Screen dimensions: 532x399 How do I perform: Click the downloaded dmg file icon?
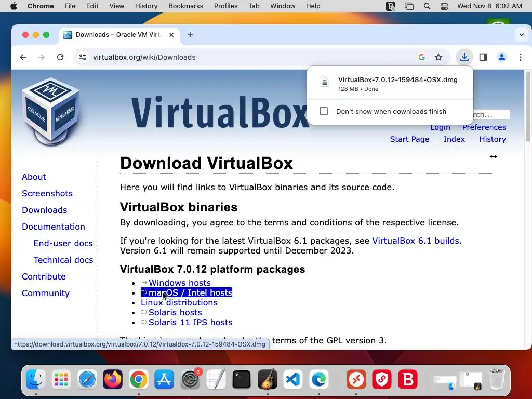pos(325,82)
